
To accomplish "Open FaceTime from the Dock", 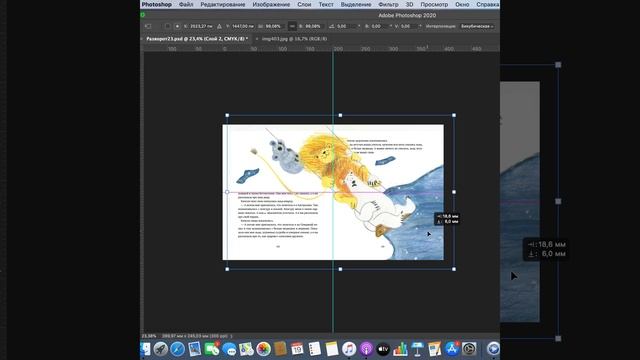I will [212, 349].
